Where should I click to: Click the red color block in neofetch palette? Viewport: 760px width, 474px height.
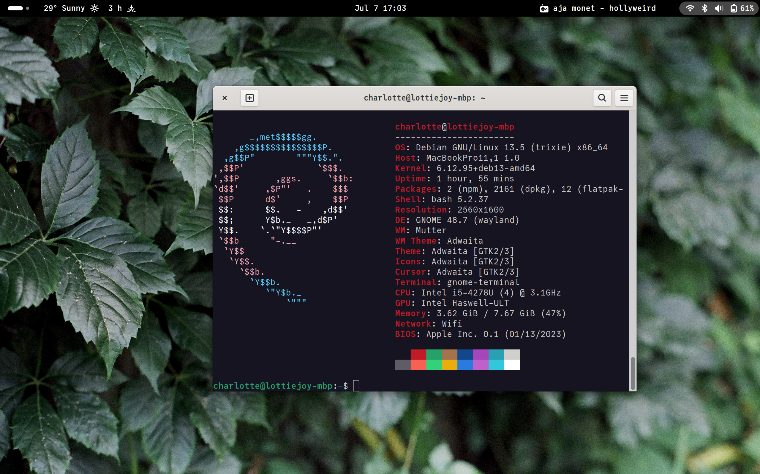(x=418, y=354)
